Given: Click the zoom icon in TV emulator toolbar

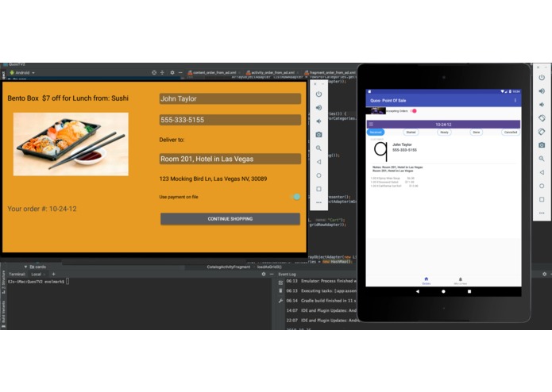Looking at the screenshot, I should (x=318, y=148).
